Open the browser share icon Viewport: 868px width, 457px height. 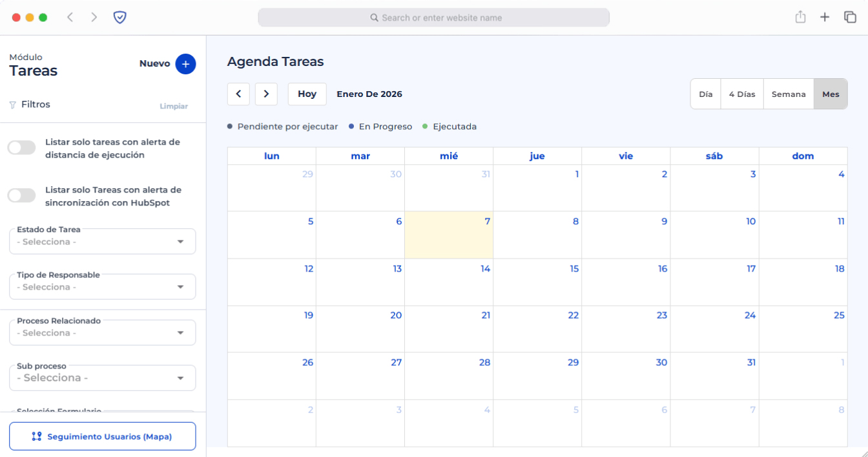[800, 17]
